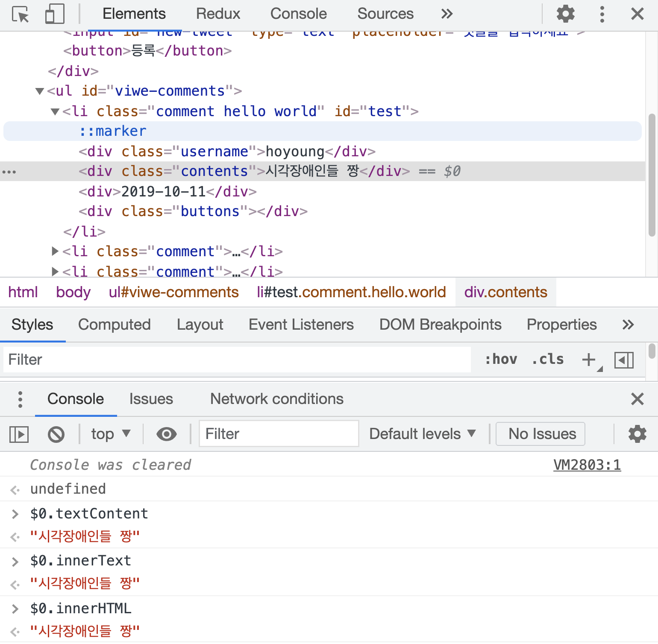Toggle the :hov element state panel
658x644 pixels.
pos(501,360)
